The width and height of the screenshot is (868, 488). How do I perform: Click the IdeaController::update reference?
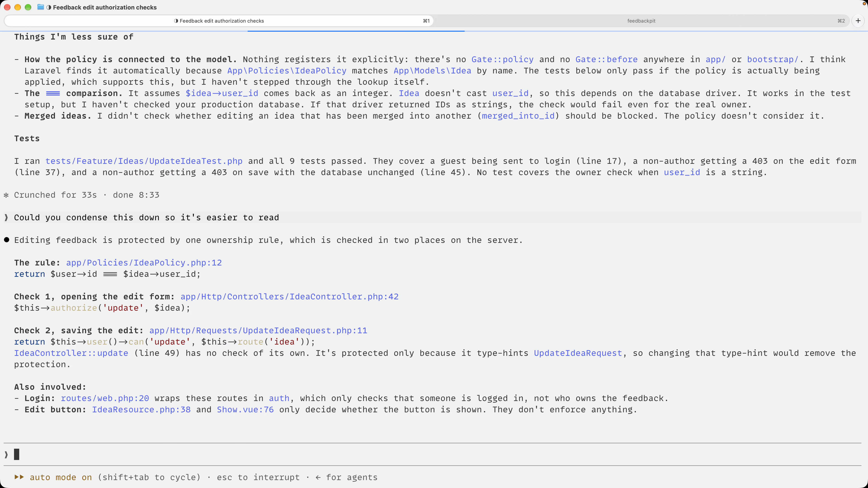pyautogui.click(x=71, y=353)
